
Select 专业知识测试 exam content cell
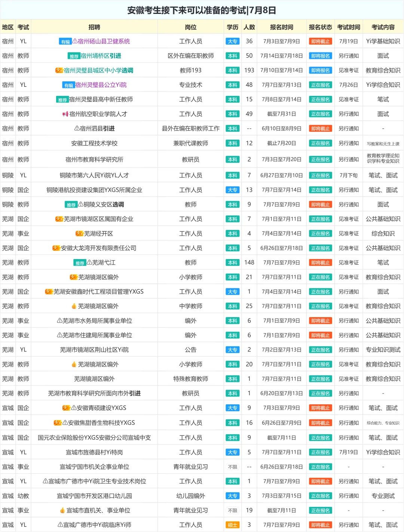[x=383, y=350]
